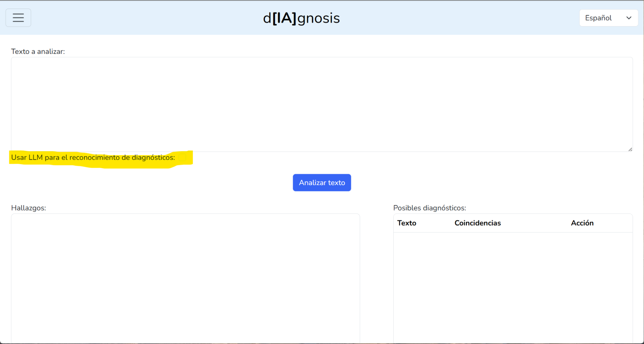Open the hamburger navigation menu
Image resolution: width=644 pixels, height=344 pixels.
18,18
